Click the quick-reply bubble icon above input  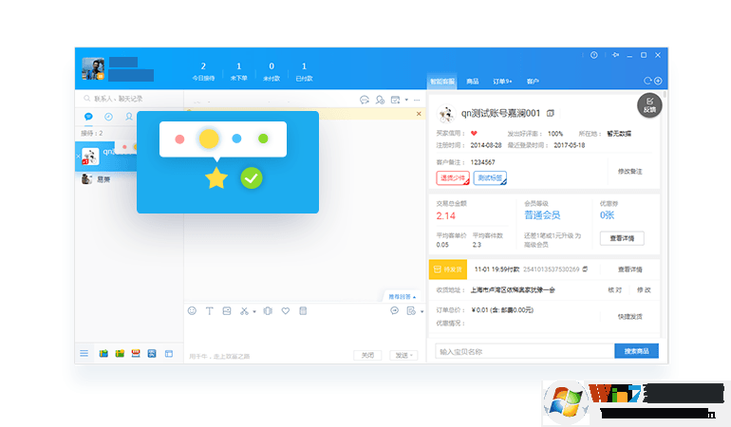(x=394, y=311)
